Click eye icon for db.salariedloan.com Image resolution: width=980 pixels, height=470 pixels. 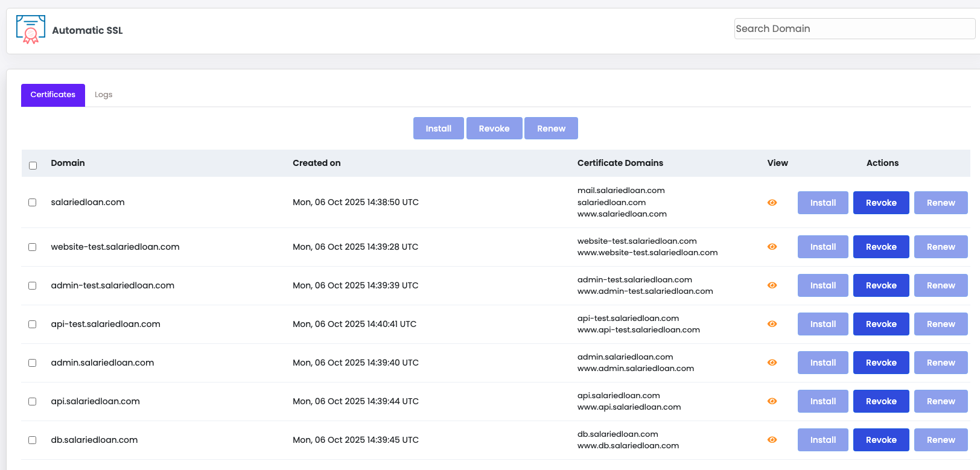(772, 440)
